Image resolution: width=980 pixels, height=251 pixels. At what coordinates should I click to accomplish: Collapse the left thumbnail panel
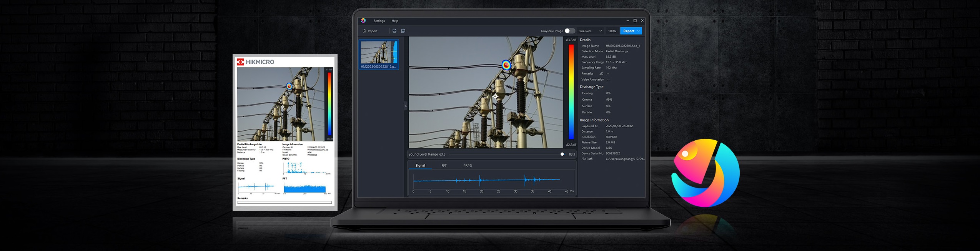click(x=405, y=105)
